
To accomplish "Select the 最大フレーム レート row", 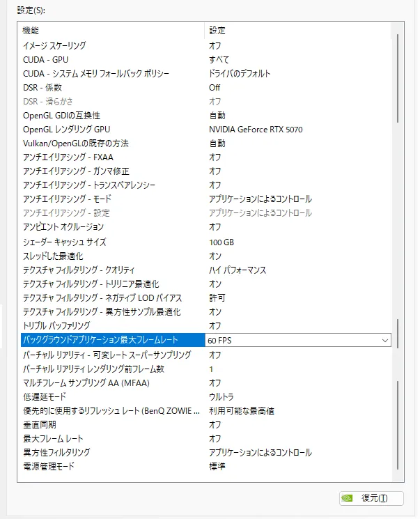I will [x=206, y=439].
